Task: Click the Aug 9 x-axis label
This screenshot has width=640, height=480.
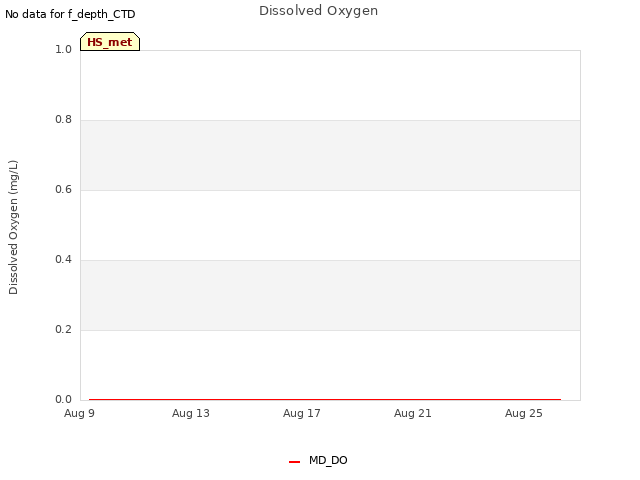Action: coord(79,413)
